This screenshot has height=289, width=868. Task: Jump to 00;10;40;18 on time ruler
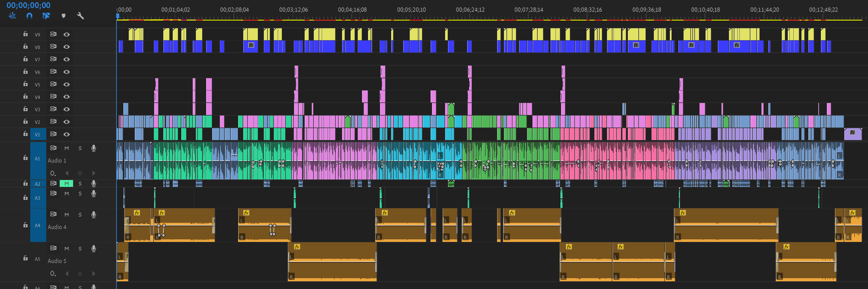(705, 9)
